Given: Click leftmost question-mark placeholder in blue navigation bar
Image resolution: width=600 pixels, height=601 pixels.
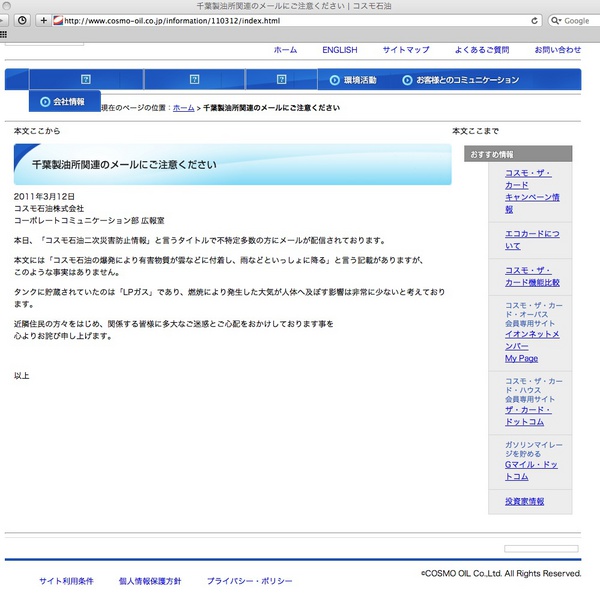Looking at the screenshot, I should [x=85, y=80].
